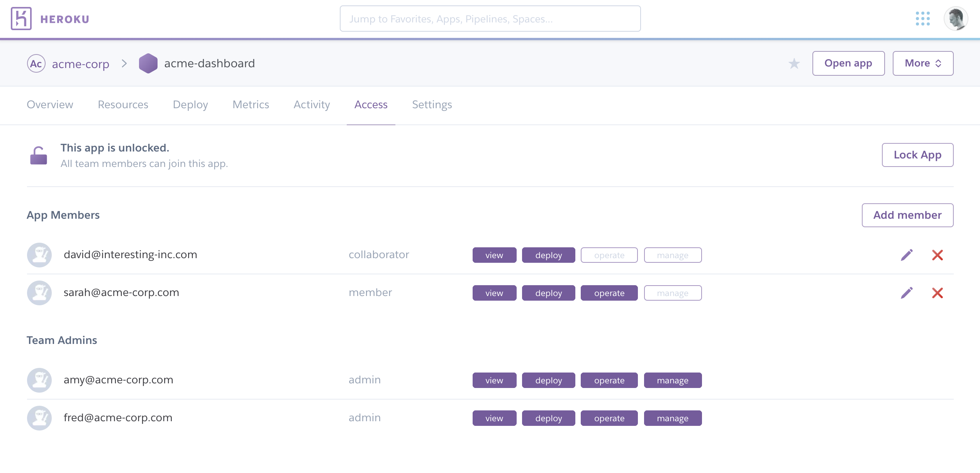Screen dimensions: 980x473
Task: Toggle david's manage permission
Action: click(673, 255)
